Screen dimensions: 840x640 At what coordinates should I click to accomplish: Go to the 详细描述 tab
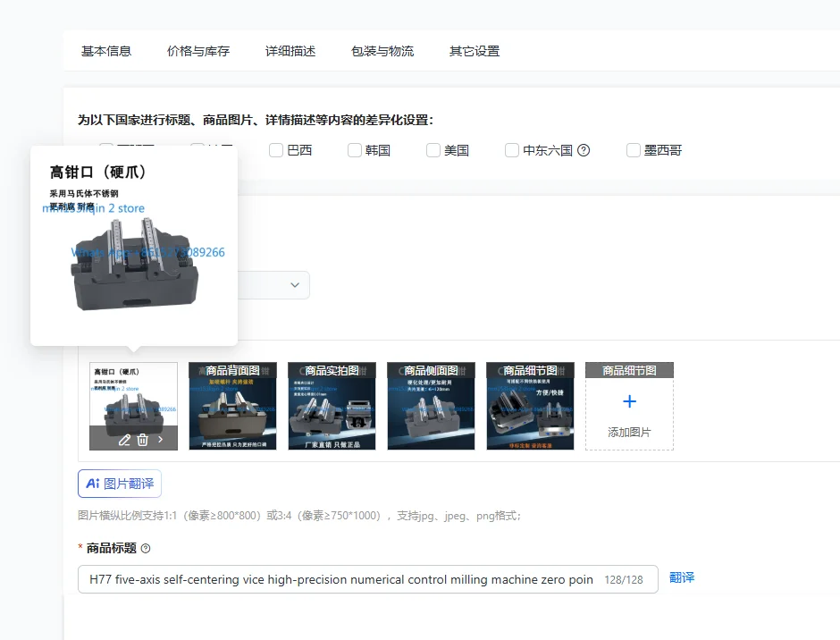[x=290, y=51]
